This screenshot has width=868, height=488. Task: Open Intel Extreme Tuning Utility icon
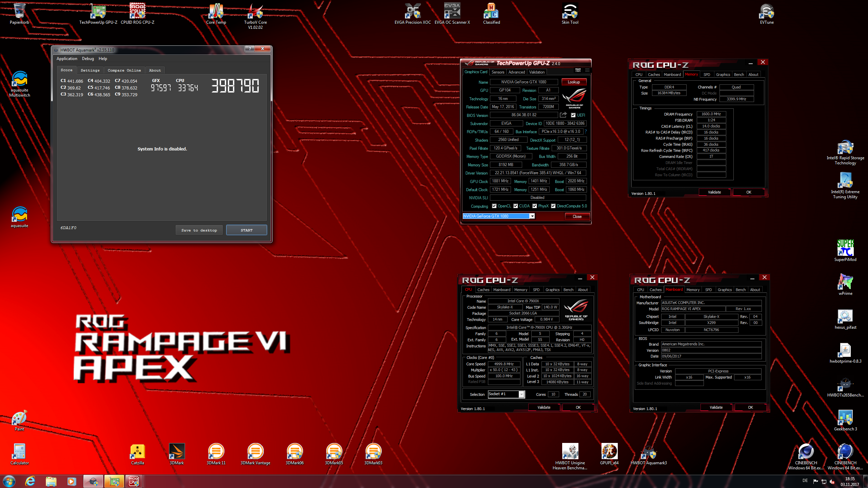[x=845, y=186]
